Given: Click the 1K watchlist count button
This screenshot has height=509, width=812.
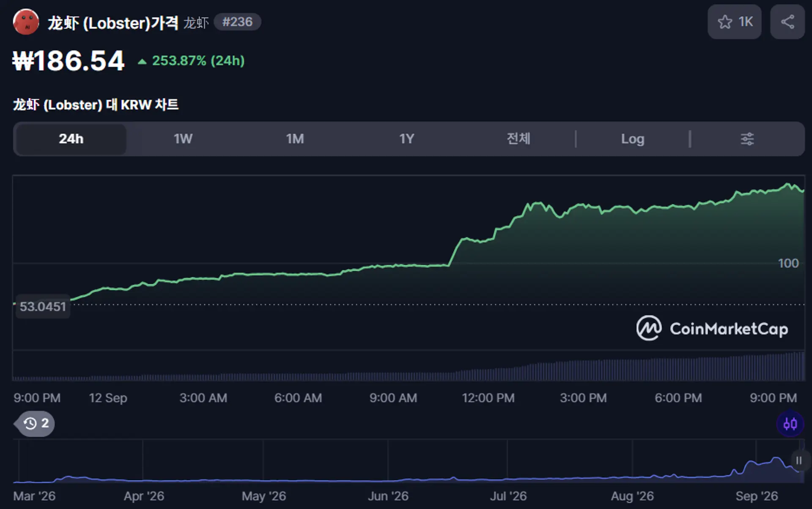Looking at the screenshot, I should 735,22.
